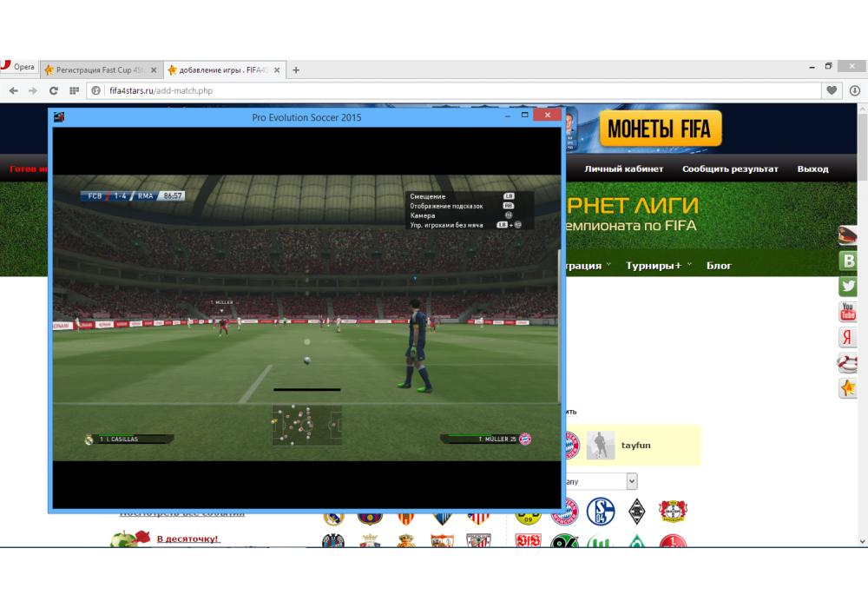The image size is (868, 608).
Task: Open the country dropdown showing 'any'
Action: click(x=601, y=481)
